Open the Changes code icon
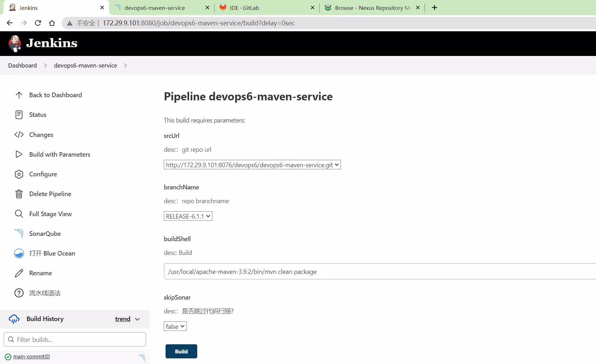Image resolution: width=596 pixels, height=364 pixels. (x=19, y=134)
